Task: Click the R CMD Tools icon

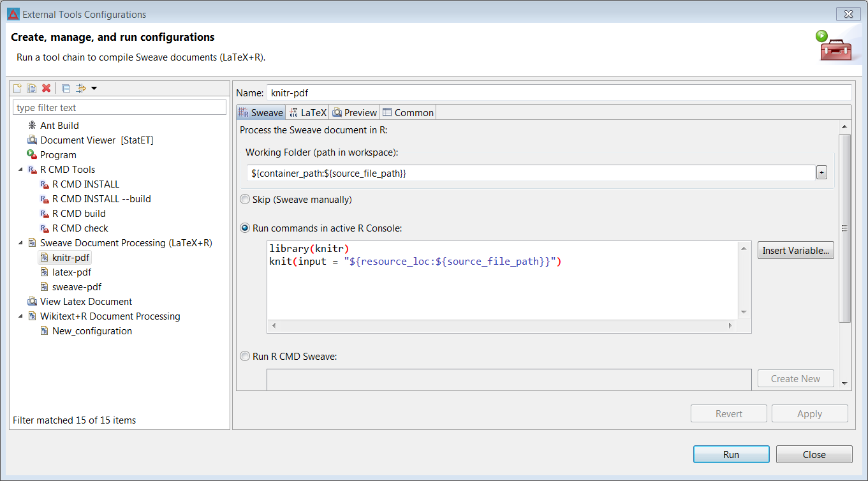Action: (x=32, y=170)
